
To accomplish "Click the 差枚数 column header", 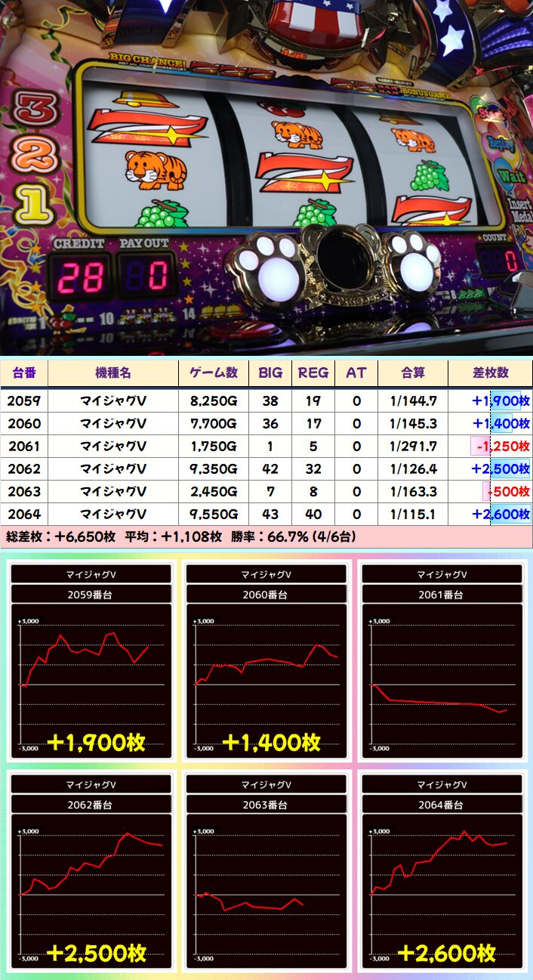I will tap(490, 373).
